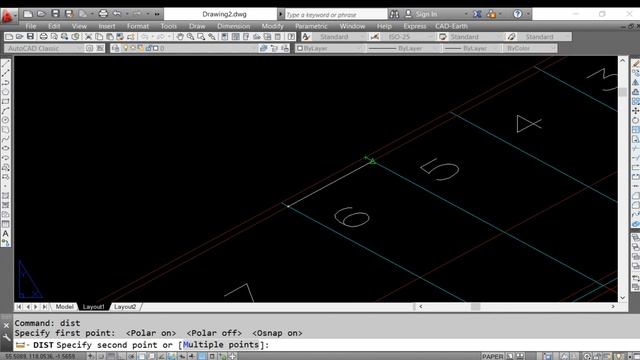The image size is (640, 360).
Task: Open the Draw menu
Action: (197, 26)
